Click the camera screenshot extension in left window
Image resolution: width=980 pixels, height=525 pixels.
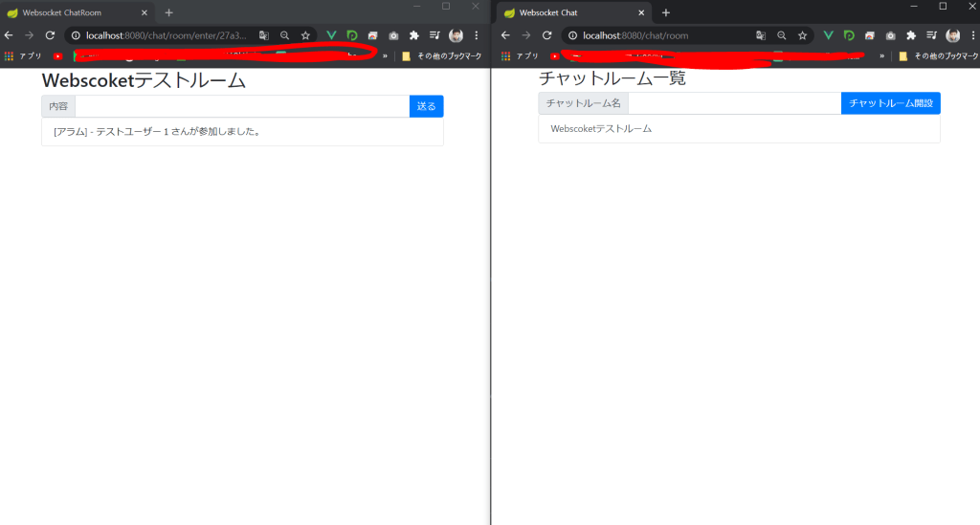392,35
